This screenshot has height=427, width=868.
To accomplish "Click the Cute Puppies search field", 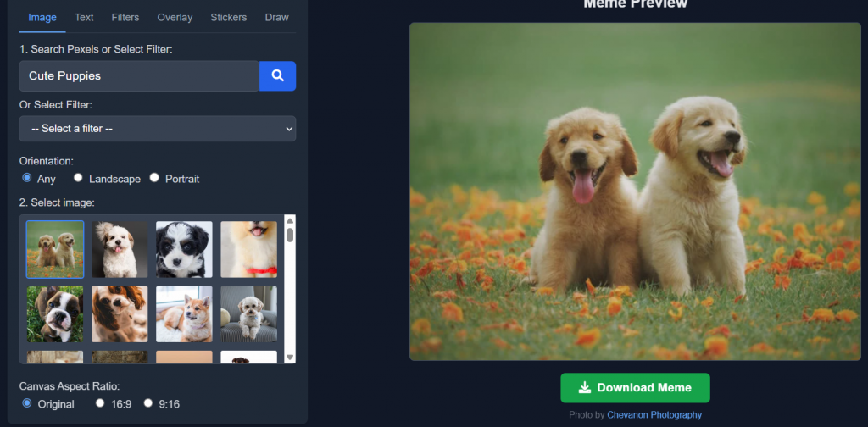I will pos(139,75).
